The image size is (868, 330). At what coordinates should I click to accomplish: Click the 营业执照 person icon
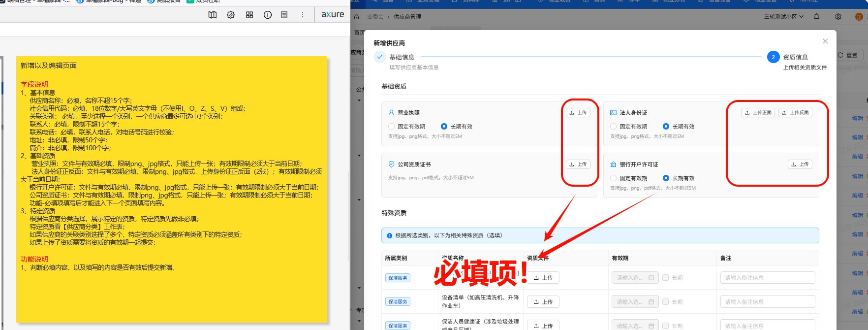coord(391,112)
